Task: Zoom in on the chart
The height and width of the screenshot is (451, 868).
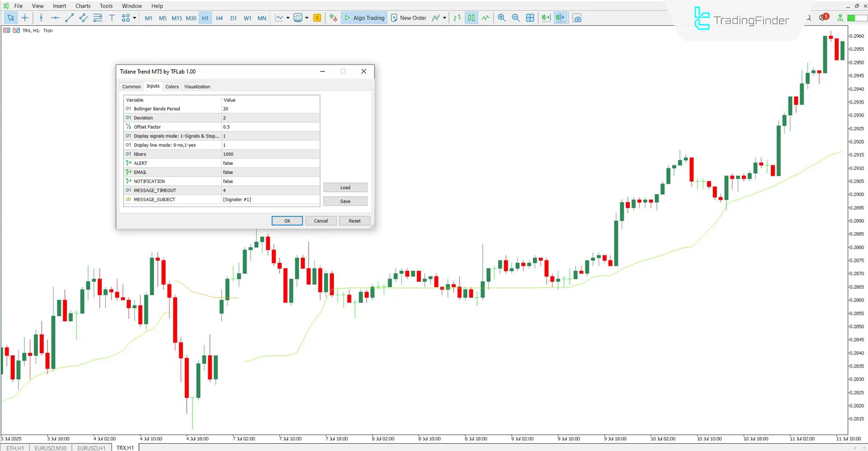Action: [501, 18]
